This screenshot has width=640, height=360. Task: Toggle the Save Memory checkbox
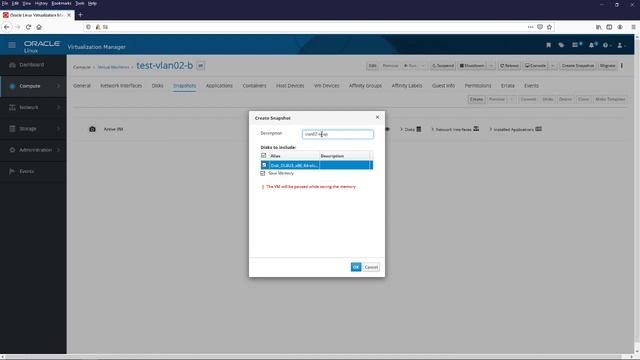pos(262,173)
